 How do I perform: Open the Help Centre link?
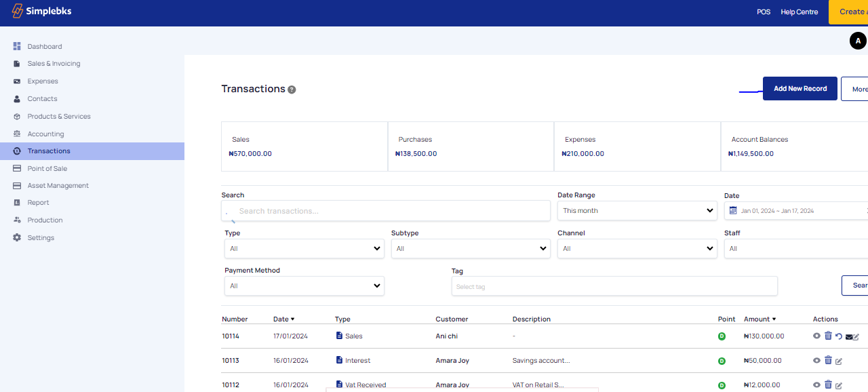799,12
